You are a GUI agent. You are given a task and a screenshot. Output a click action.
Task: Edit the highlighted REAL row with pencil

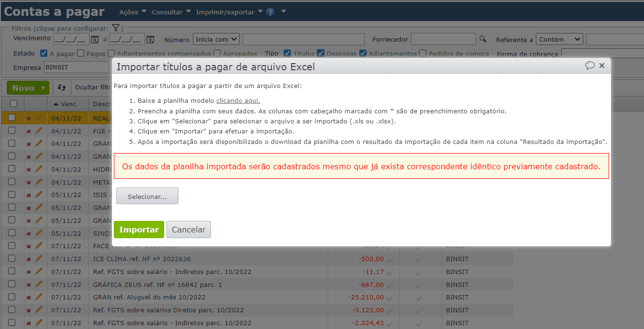[38, 117]
